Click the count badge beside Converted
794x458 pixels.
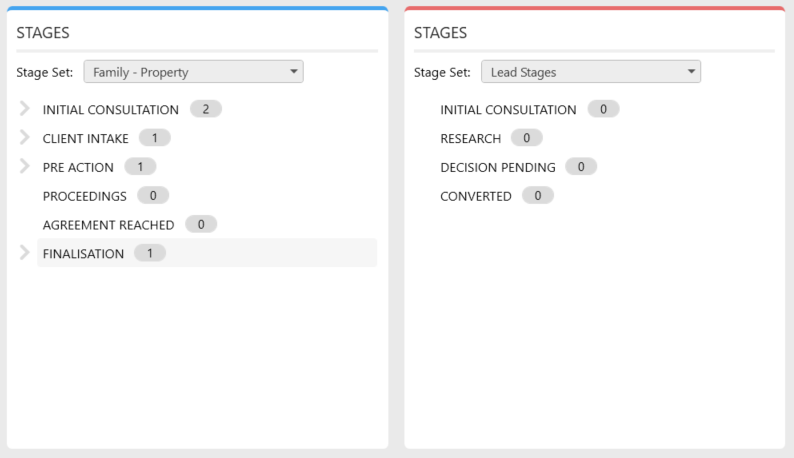(x=538, y=196)
